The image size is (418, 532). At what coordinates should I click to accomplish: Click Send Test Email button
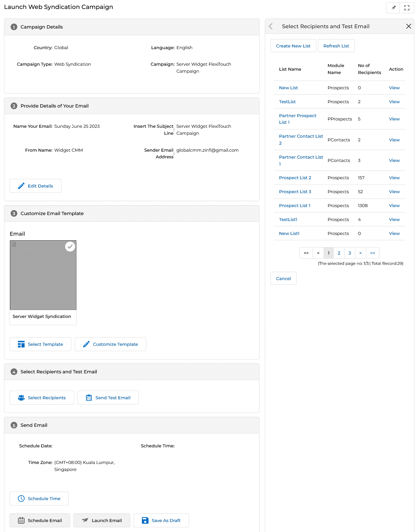tap(108, 398)
